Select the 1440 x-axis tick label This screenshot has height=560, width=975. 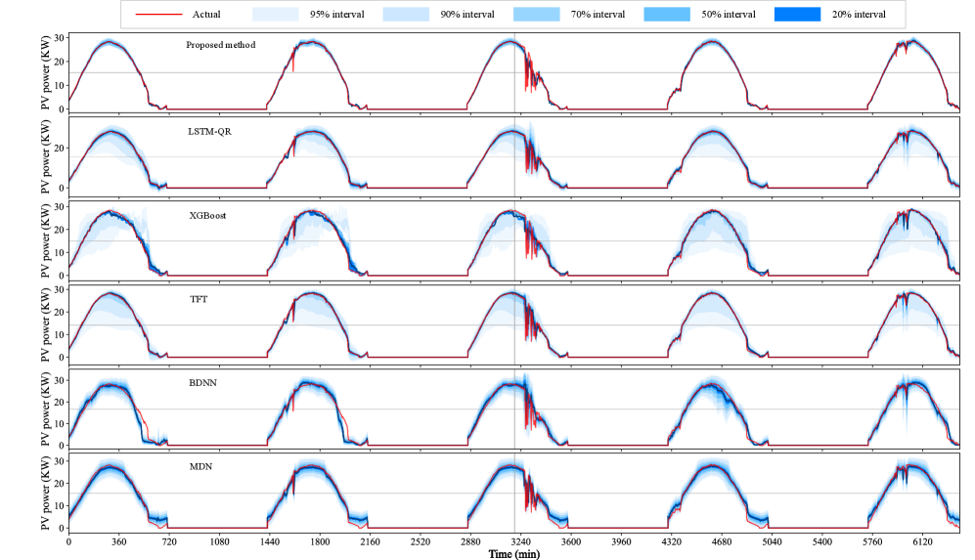pyautogui.click(x=269, y=540)
